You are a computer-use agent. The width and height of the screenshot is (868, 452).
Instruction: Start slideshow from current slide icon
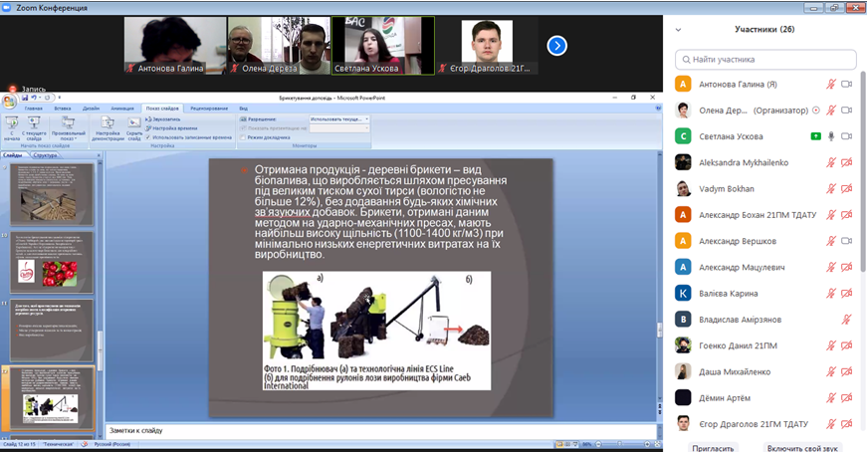pyautogui.click(x=34, y=123)
